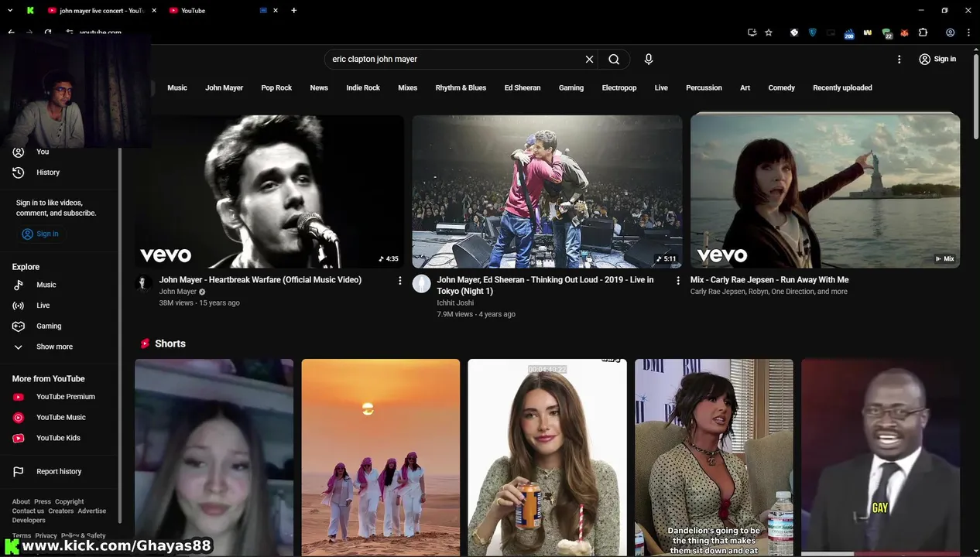Image resolution: width=980 pixels, height=557 pixels.
Task: Open YouTube settings three-dot menu
Action: click(x=899, y=59)
